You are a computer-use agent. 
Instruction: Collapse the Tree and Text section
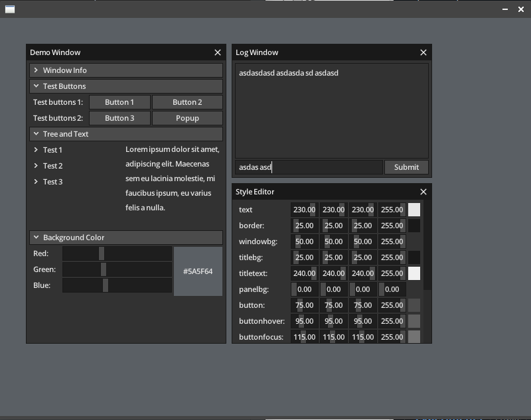(x=126, y=134)
